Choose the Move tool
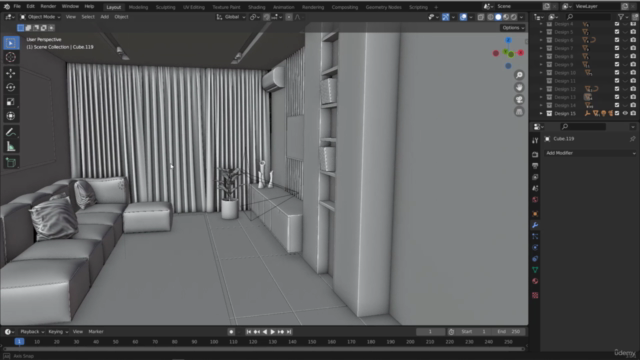 click(x=11, y=73)
